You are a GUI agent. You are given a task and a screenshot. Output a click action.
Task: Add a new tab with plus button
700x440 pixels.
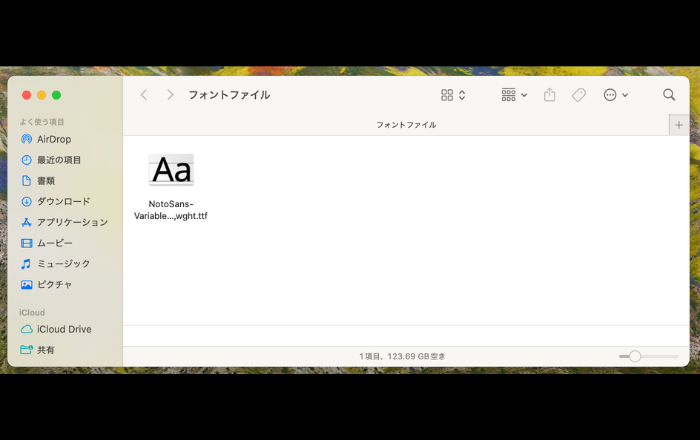(x=679, y=125)
